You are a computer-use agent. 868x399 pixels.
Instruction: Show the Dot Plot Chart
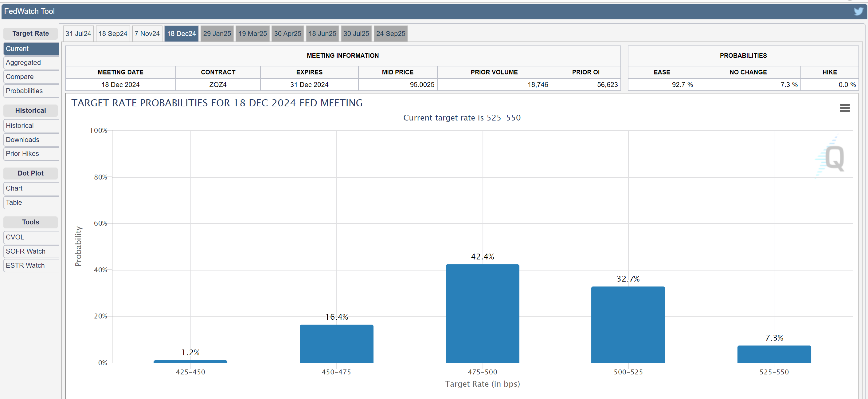(31, 188)
